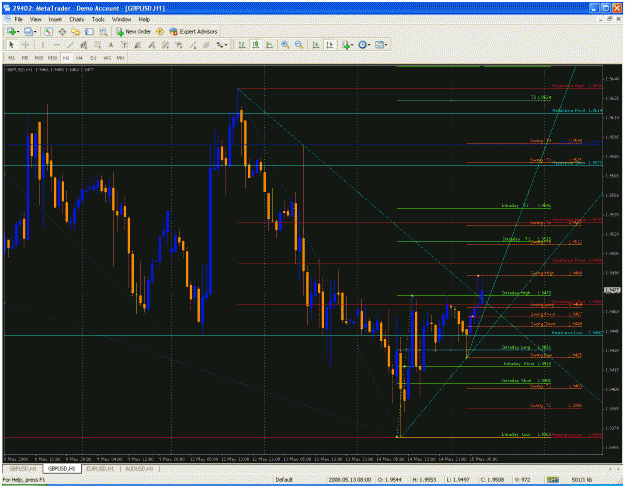Toggle Chart Shift icon
Image resolution: width=625 pixels, height=486 pixels.
[330, 45]
